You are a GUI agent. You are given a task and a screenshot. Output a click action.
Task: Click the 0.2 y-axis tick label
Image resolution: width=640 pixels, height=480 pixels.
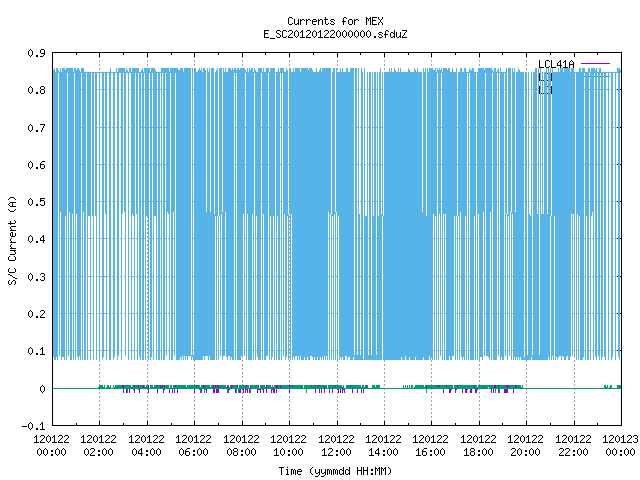(x=36, y=314)
